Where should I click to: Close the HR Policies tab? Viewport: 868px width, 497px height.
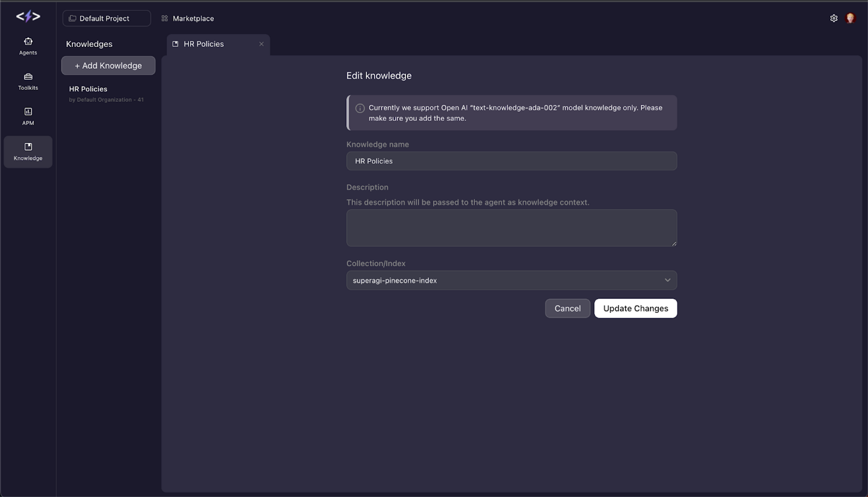pos(261,44)
